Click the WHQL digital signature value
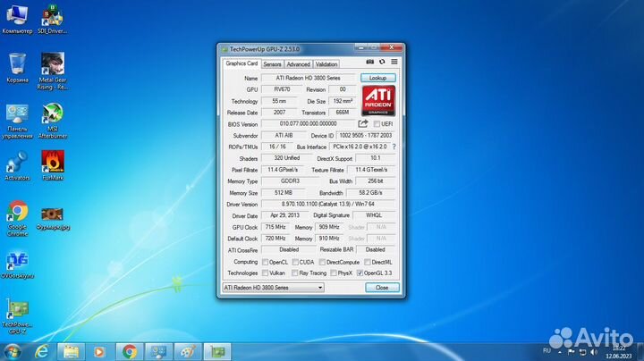The height and width of the screenshot is (361, 644). tap(374, 215)
